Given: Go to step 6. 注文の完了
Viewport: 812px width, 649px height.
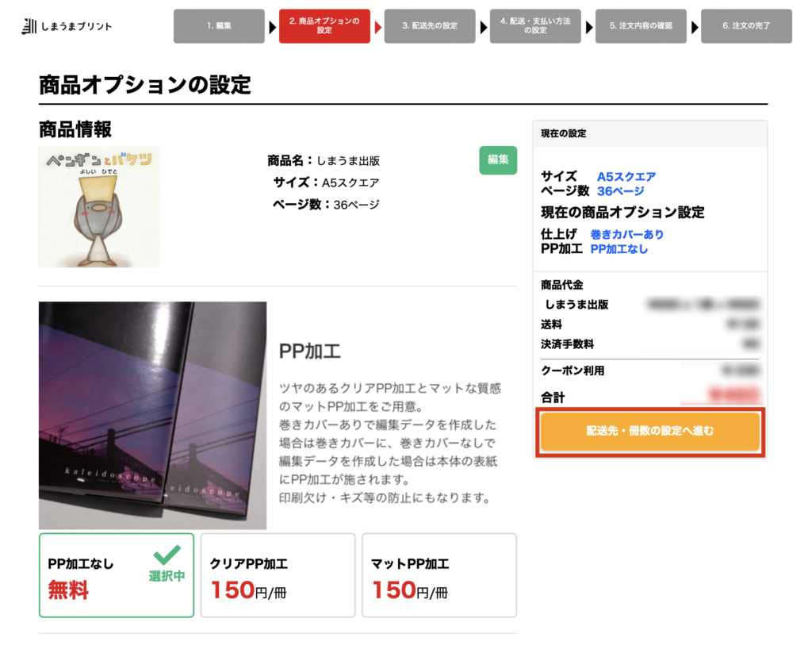Looking at the screenshot, I should (746, 26).
